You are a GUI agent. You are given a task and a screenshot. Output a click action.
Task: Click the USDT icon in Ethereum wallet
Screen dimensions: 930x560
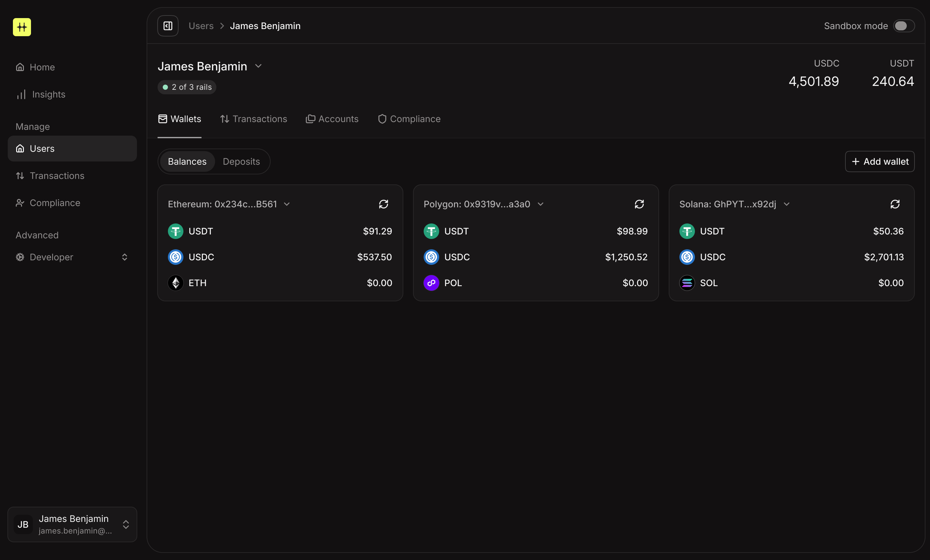point(175,231)
